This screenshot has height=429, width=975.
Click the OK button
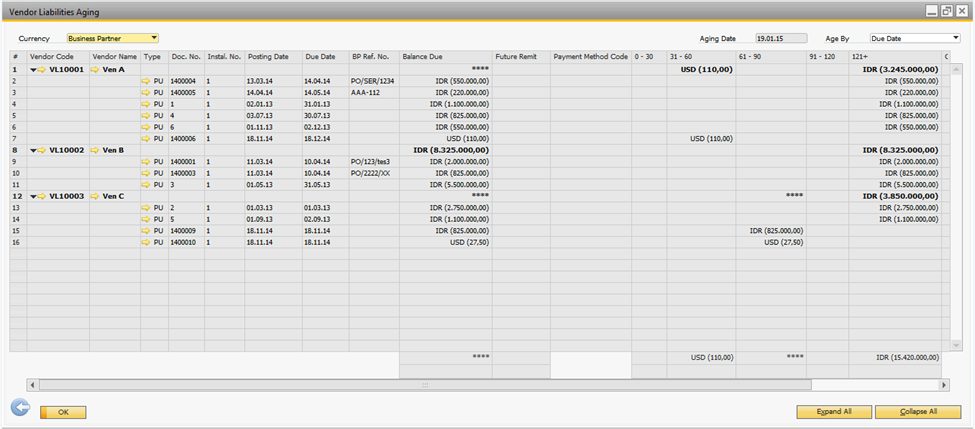coord(63,412)
